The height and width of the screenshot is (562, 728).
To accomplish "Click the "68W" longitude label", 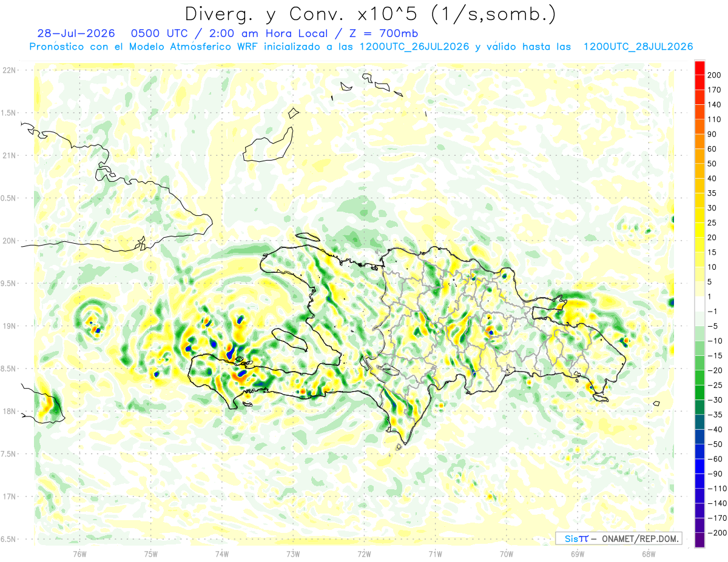I will (649, 554).
